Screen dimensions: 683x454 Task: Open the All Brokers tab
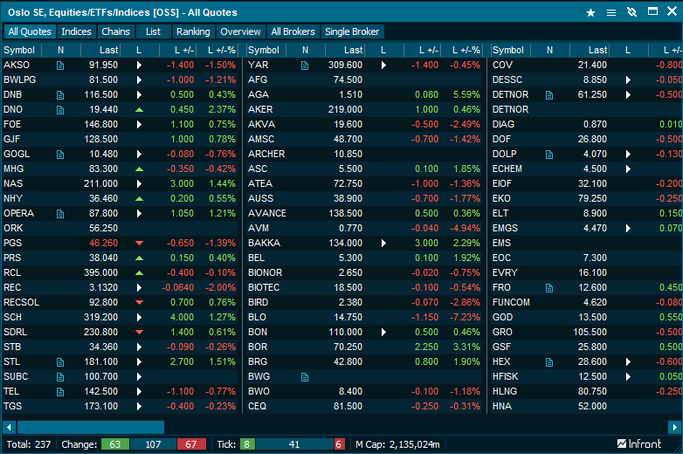293,32
